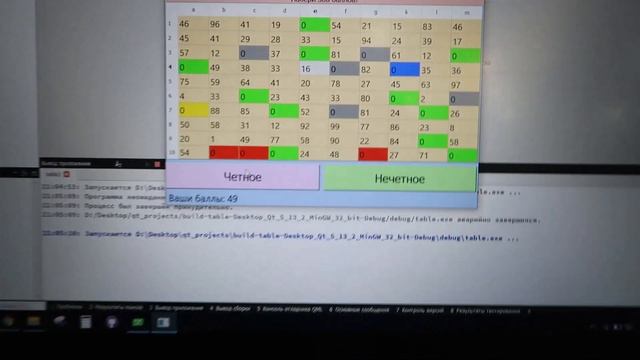Click the 22:05:10 Запускается log line
The width and height of the screenshot is (640, 360).
280,236
